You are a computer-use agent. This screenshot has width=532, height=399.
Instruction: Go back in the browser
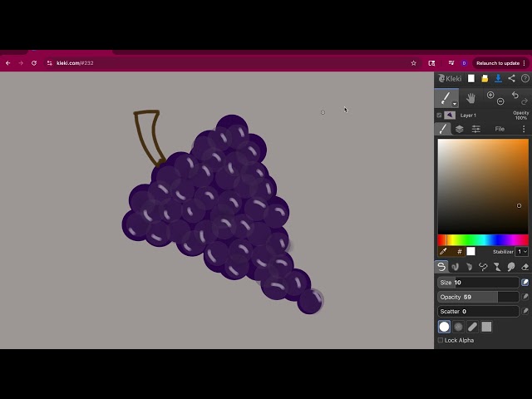tap(7, 63)
